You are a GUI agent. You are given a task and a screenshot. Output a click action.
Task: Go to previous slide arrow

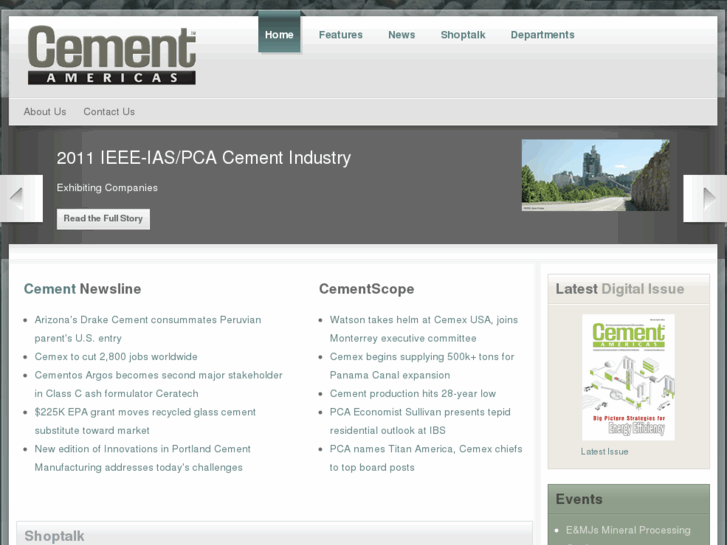coord(21,199)
